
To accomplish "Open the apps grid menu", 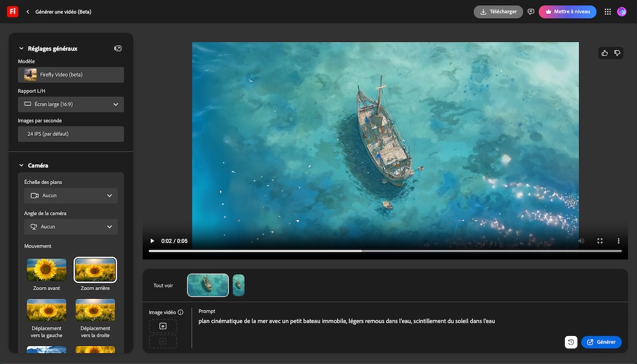I will (608, 12).
